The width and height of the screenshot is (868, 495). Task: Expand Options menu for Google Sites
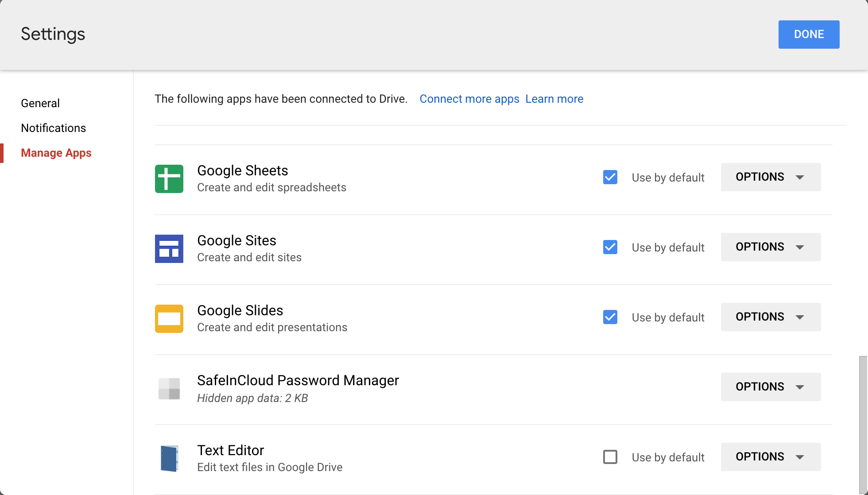click(770, 247)
